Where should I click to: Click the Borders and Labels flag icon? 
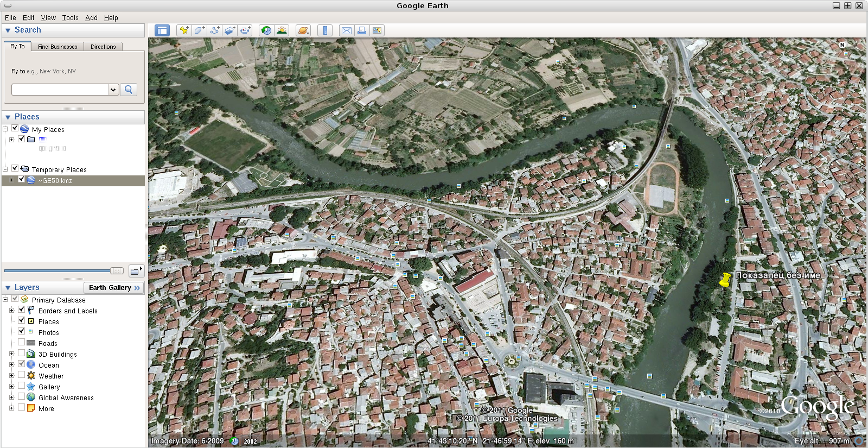31,311
